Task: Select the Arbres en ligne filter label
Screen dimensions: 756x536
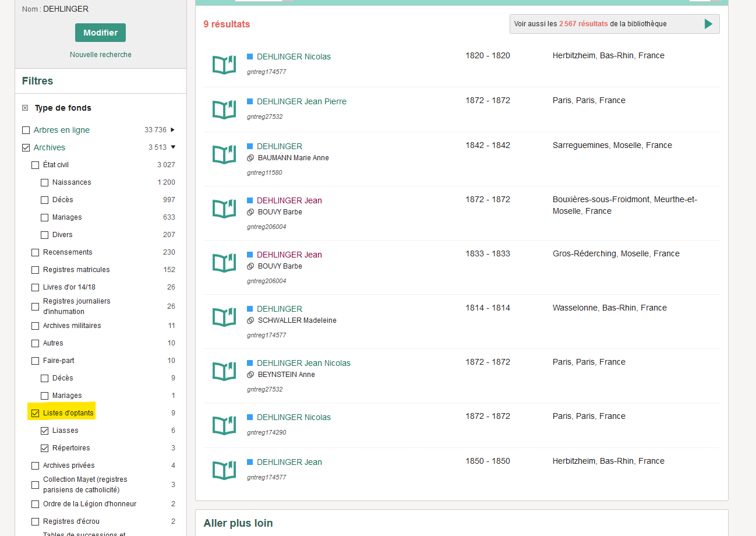Action: (x=61, y=130)
